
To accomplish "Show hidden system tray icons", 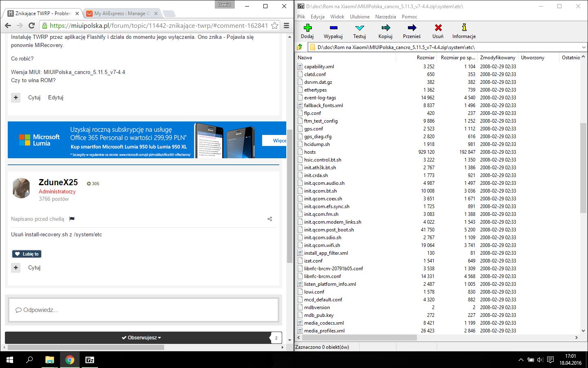I will tap(521, 360).
